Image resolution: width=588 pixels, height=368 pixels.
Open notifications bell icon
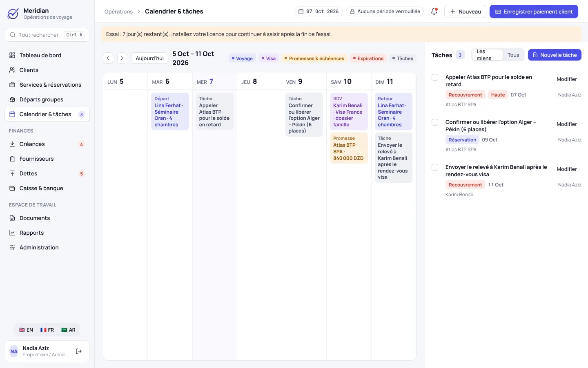tap(434, 11)
